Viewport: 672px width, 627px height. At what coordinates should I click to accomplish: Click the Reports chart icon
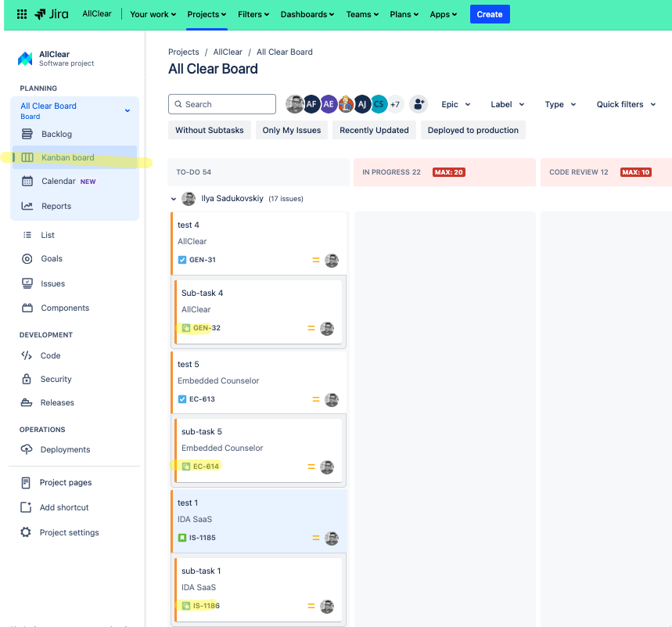tap(27, 204)
